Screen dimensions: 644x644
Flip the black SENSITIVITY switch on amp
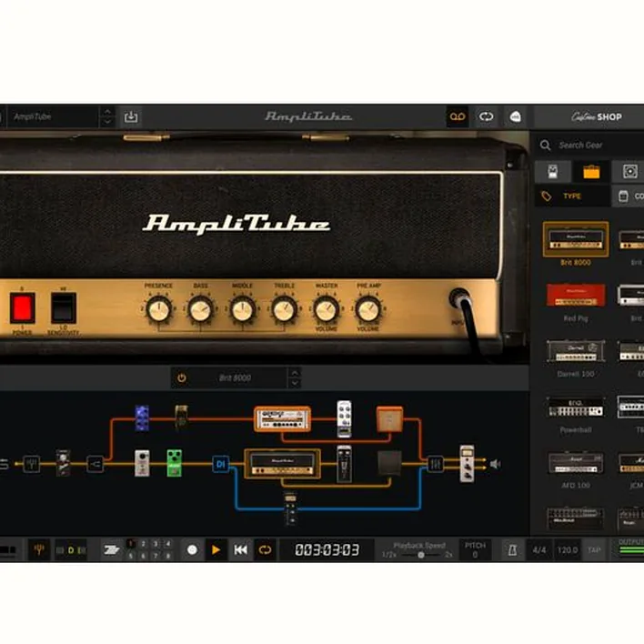pos(64,307)
